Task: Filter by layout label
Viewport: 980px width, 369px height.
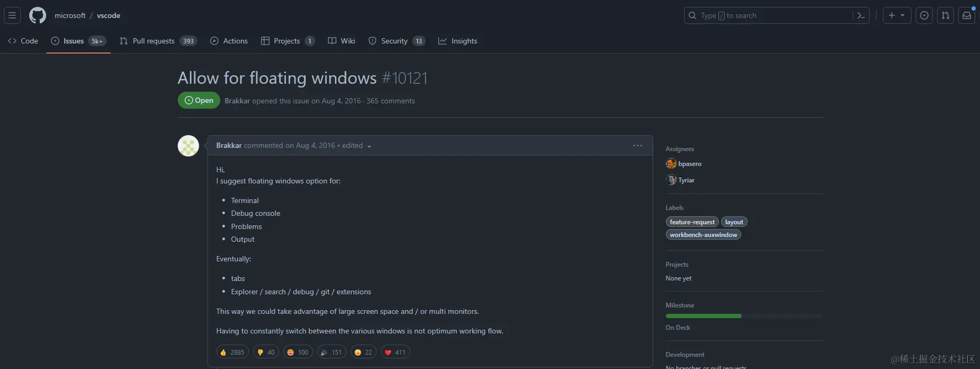Action: [x=734, y=222]
